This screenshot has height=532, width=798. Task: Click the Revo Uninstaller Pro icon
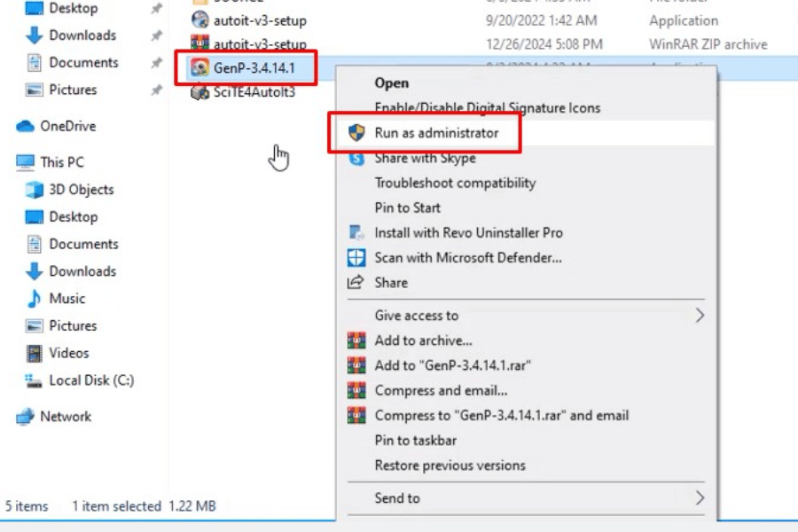click(356, 233)
